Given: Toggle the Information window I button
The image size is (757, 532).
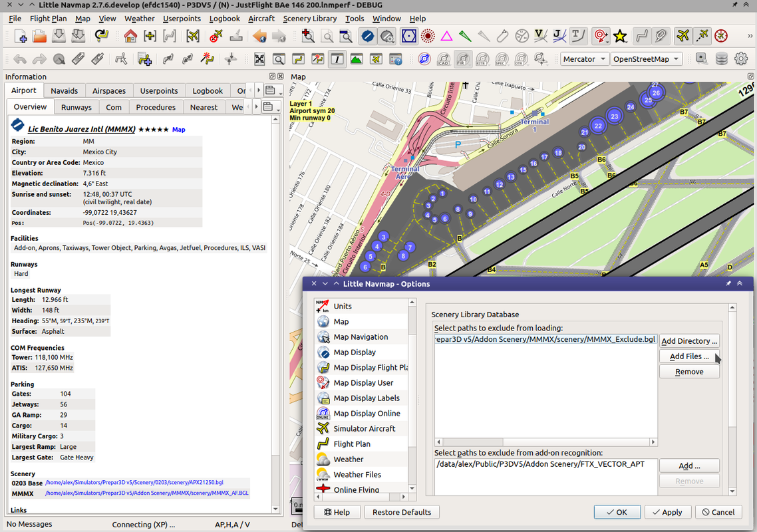Looking at the screenshot, I should (337, 59).
